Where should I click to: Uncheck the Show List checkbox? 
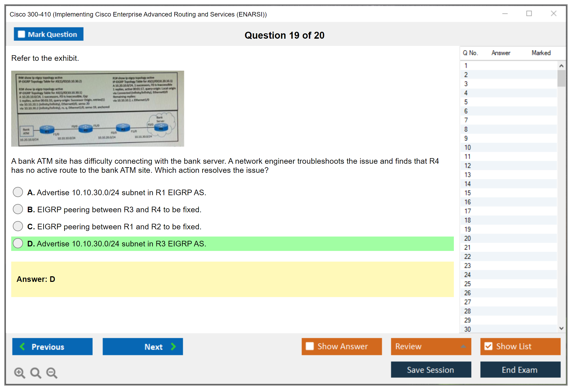pyautogui.click(x=488, y=346)
